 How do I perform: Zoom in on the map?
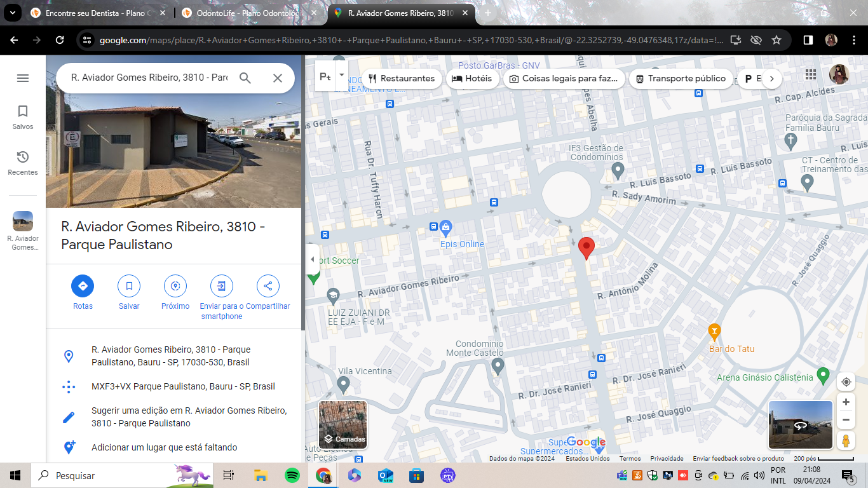point(846,402)
